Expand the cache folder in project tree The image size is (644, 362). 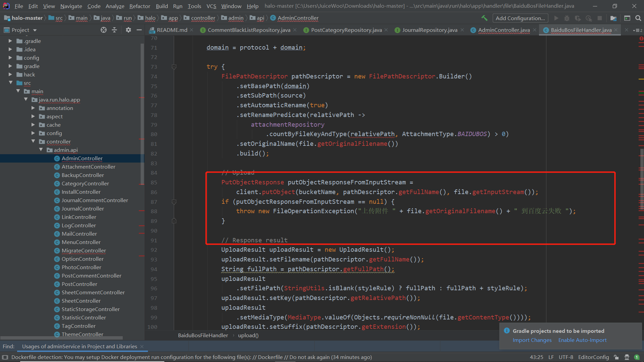pos(33,125)
